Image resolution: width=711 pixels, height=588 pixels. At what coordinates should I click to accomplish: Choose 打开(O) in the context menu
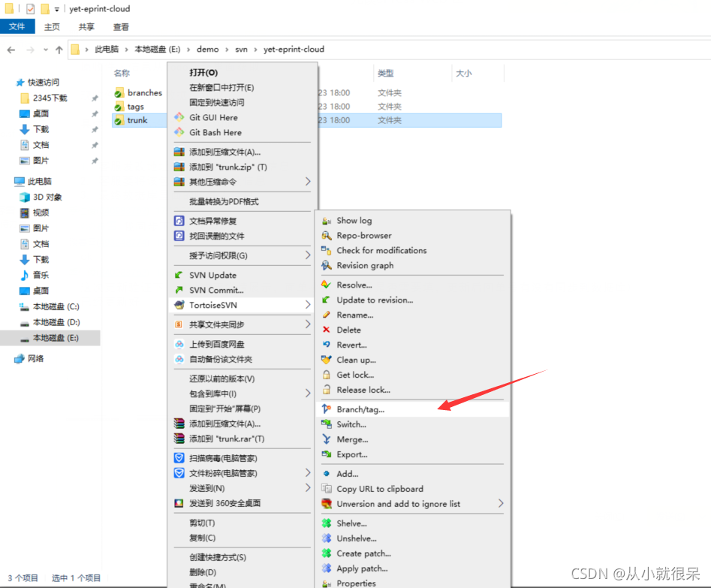[203, 73]
